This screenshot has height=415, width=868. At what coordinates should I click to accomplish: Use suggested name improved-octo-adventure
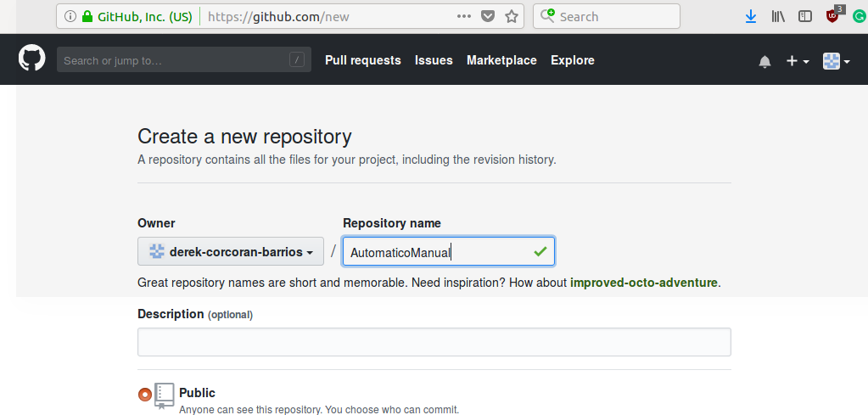[643, 283]
